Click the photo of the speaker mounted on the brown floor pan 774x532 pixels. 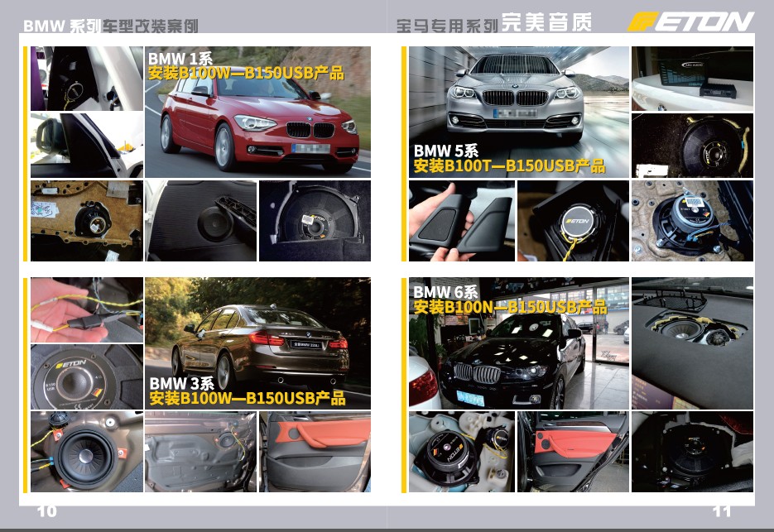693,221
